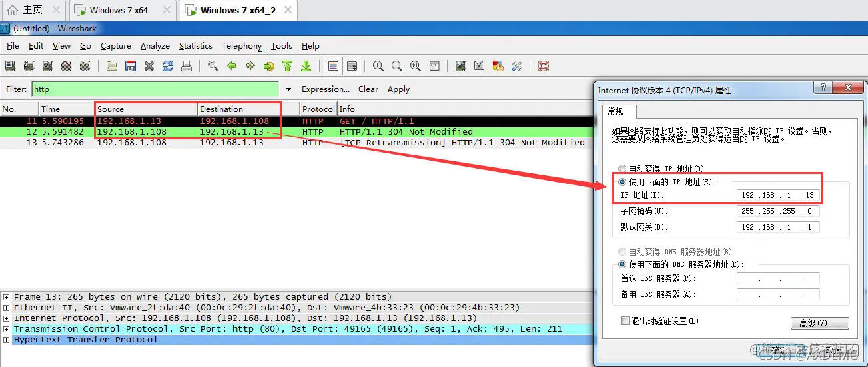868x367 pixels.
Task: Go to a specific packet number icon
Action: [269, 66]
